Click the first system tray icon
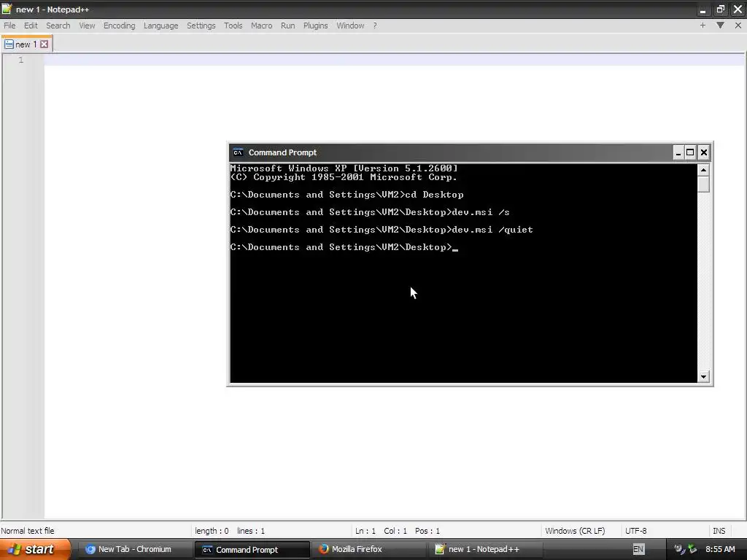Image resolution: width=747 pixels, height=560 pixels. click(679, 549)
